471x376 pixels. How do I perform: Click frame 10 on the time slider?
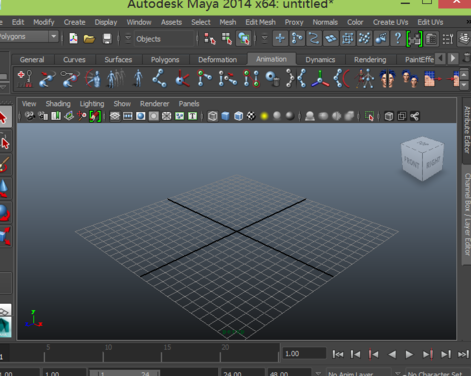(x=103, y=353)
